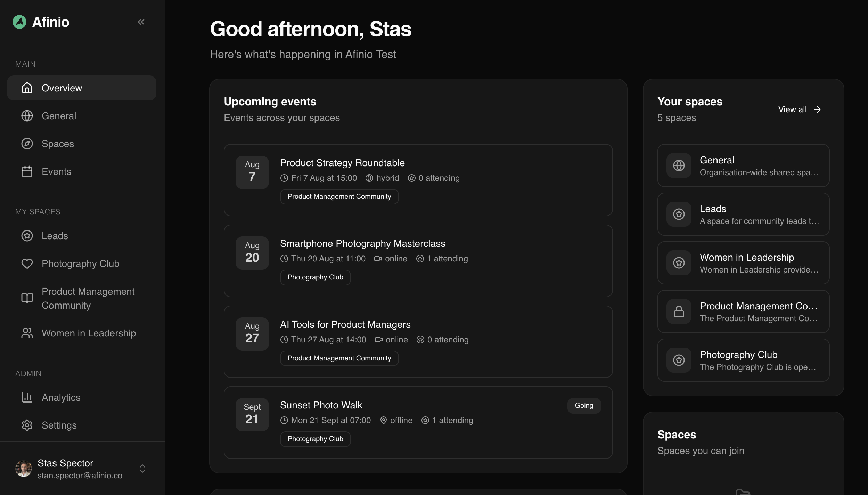
Task: Toggle the Going badge on Sunset Photo Walk
Action: click(584, 406)
